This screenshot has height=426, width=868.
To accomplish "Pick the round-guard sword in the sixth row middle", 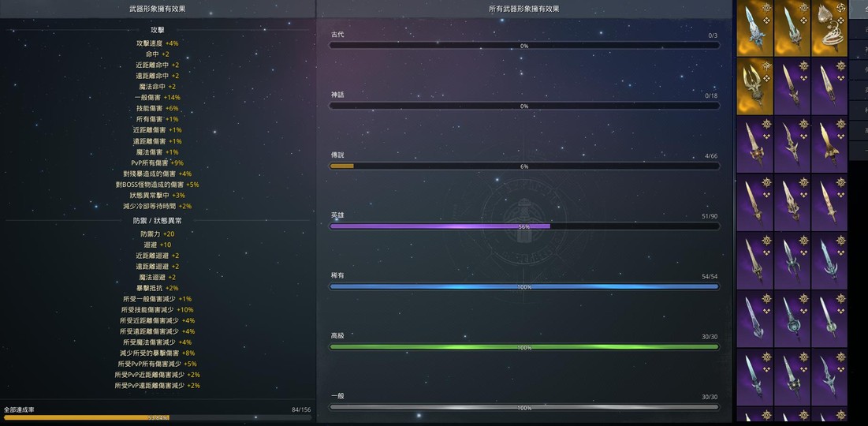I will (x=792, y=318).
